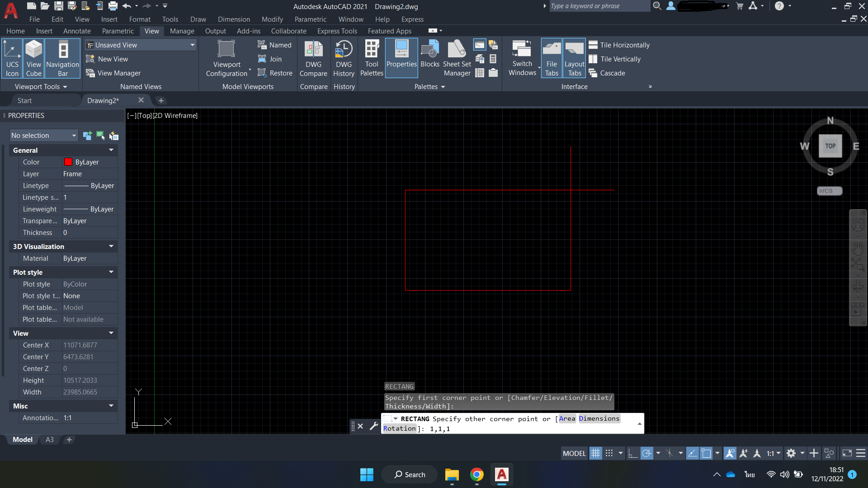Click the Area option in command line
The height and width of the screenshot is (488, 868).
pos(567,418)
